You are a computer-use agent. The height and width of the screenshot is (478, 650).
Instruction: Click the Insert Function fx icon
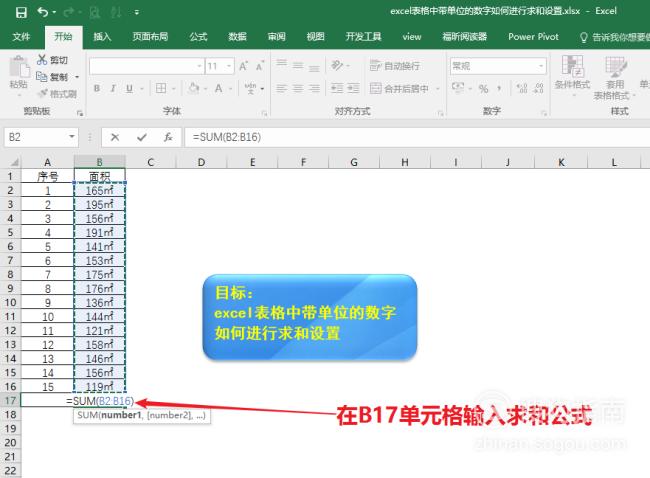point(168,137)
